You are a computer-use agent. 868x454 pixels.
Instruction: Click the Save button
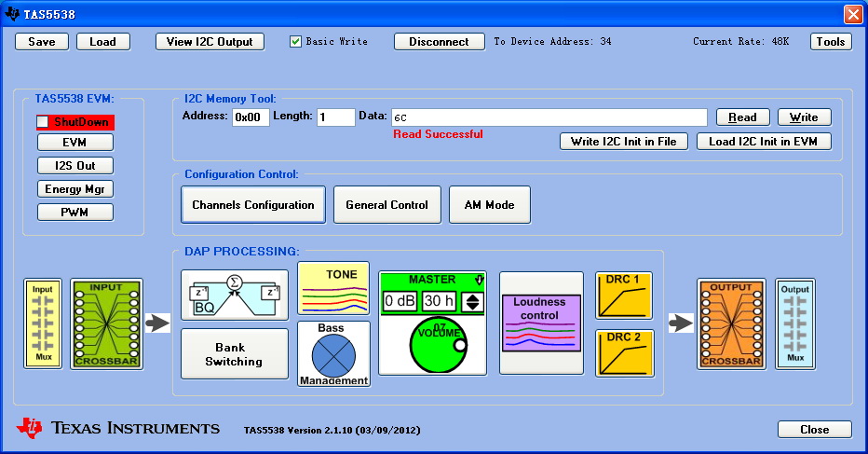pyautogui.click(x=42, y=42)
